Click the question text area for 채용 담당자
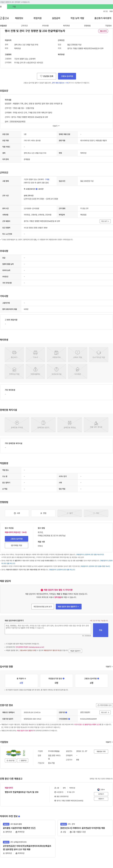The height and width of the screenshot is (868, 113). pos(48,629)
